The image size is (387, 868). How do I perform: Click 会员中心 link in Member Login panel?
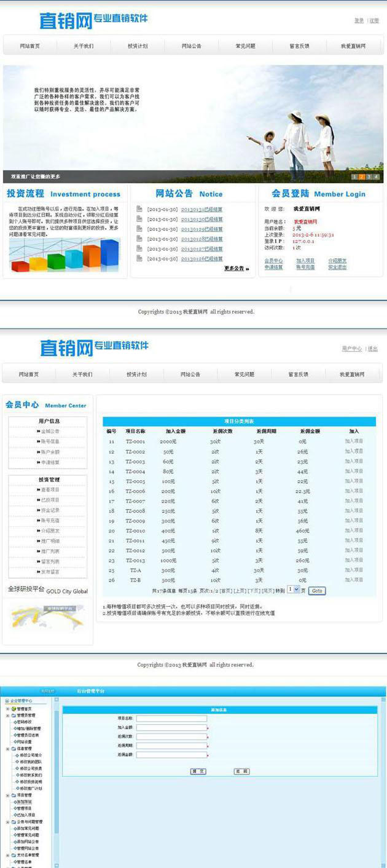(274, 261)
